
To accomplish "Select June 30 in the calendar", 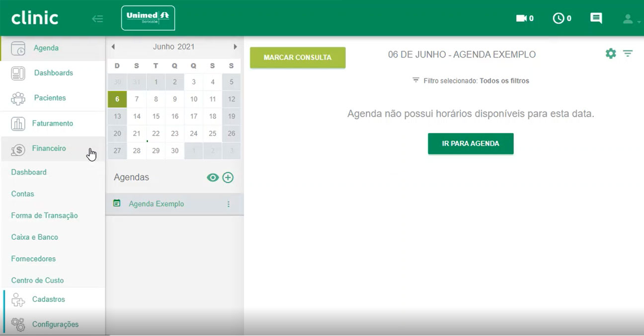I will [x=175, y=151].
